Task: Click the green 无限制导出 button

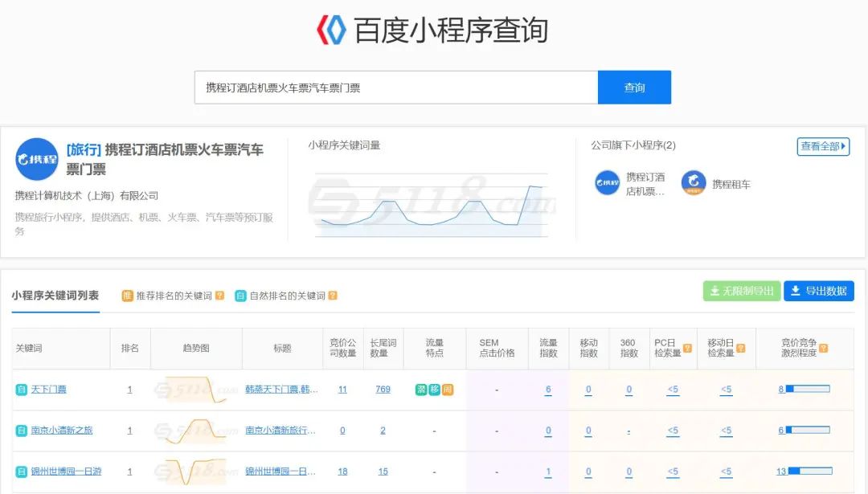Action: 742,291
